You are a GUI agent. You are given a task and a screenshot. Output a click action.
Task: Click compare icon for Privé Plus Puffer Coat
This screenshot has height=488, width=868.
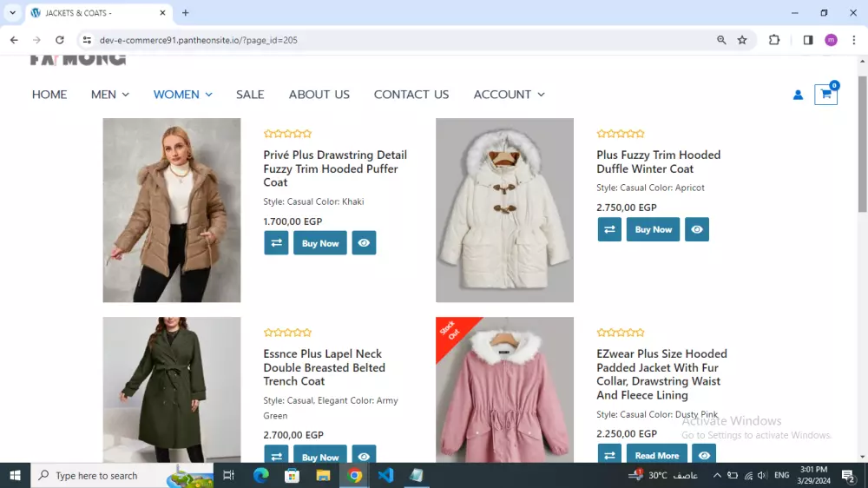point(276,243)
